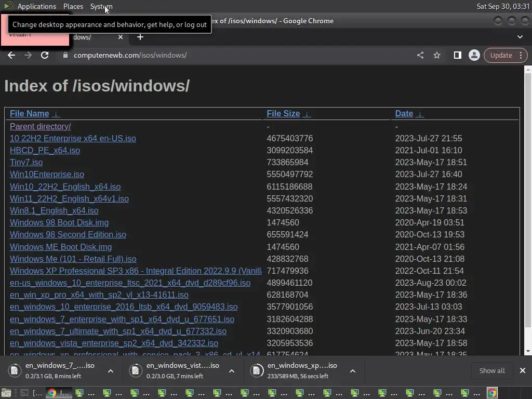The width and height of the screenshot is (532, 399).
Task: Download Windows 98 Second Edition.iso
Action: click(x=68, y=234)
